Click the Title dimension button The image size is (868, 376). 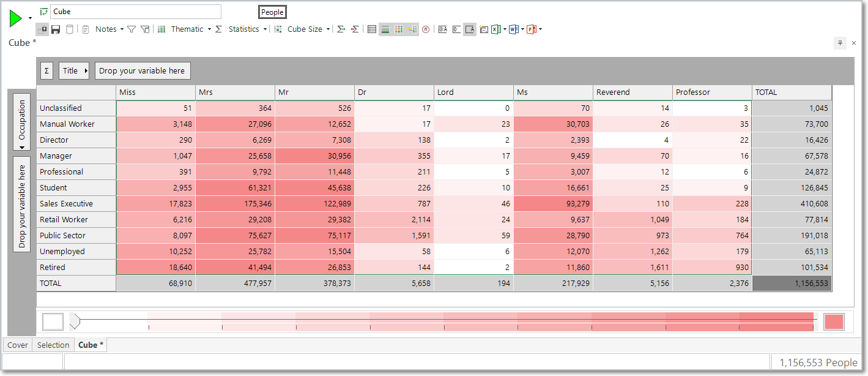(75, 71)
